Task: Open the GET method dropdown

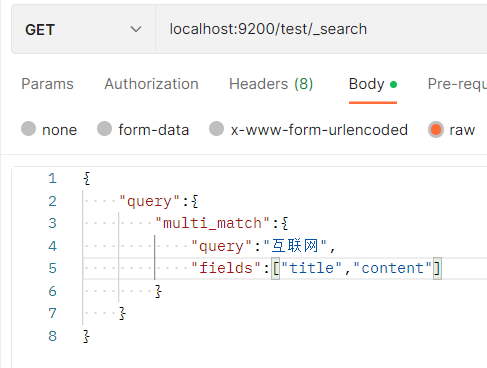Action: (83, 29)
